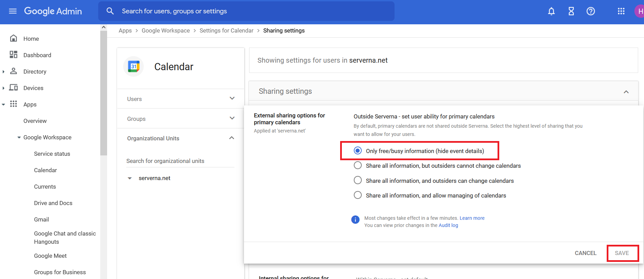The width and height of the screenshot is (644, 279).
Task: Select 'outsiders cannot change calendars' option
Action: coord(358,165)
